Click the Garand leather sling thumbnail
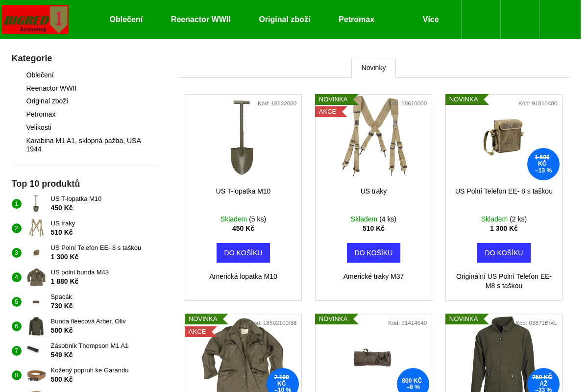The width and height of the screenshot is (588, 392). tap(36, 375)
